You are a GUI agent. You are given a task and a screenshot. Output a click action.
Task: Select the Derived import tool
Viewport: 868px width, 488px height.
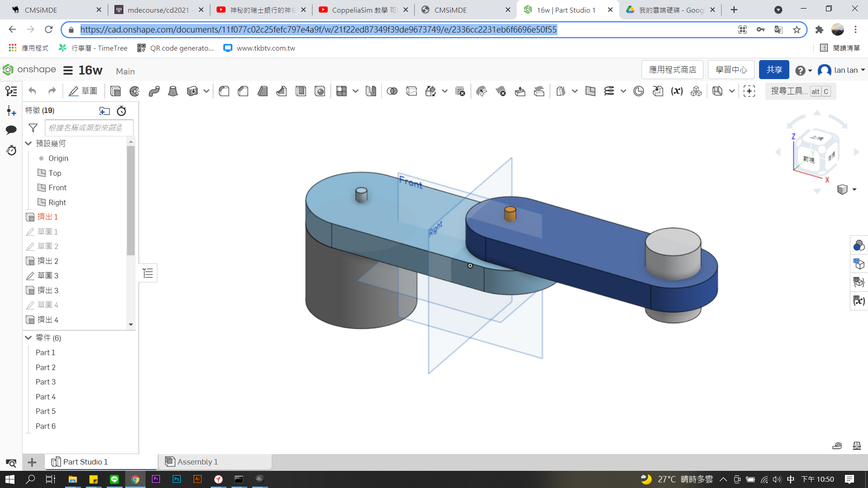tap(658, 91)
